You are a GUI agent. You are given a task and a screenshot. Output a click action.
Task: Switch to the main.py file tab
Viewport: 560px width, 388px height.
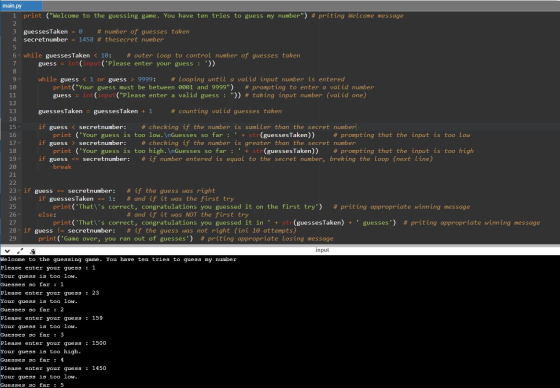(21, 6)
